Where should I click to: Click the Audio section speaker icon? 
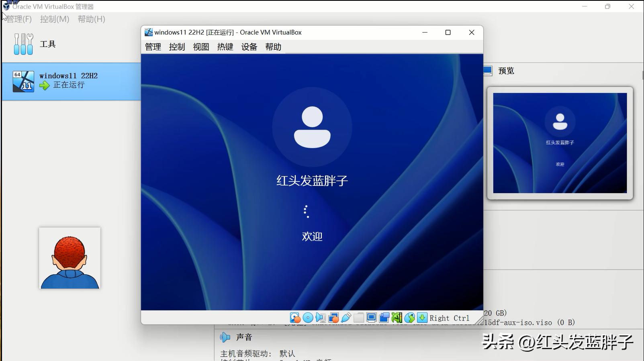pyautogui.click(x=225, y=337)
